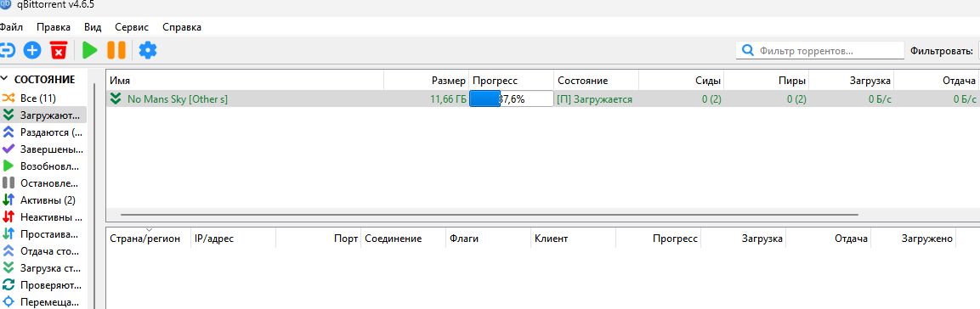This screenshot has width=980, height=309.
Task: Open settings via blue gear icon
Action: (148, 50)
